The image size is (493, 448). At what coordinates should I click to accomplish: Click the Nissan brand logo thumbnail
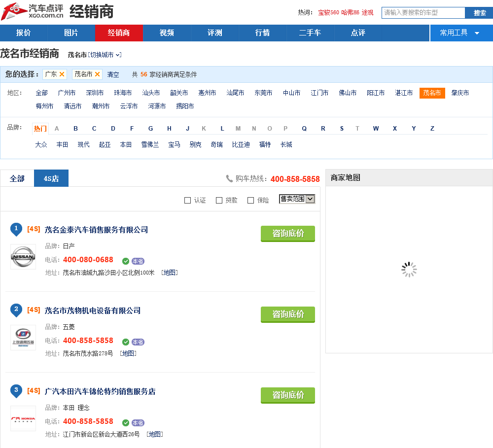pyautogui.click(x=23, y=257)
